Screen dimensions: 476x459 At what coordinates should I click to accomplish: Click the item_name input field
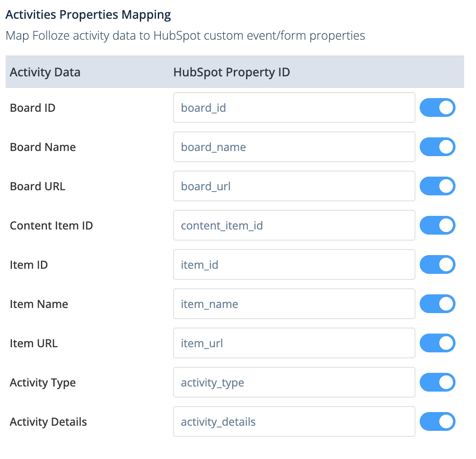click(294, 304)
